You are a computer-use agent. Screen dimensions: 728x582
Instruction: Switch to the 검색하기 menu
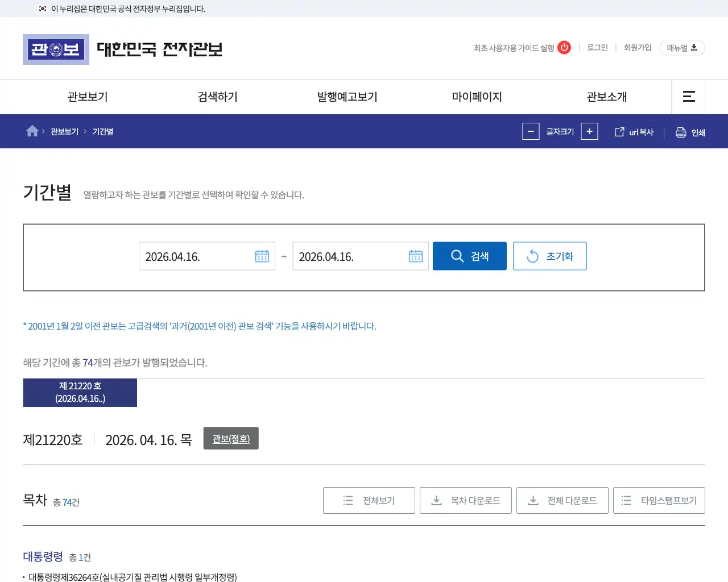(216, 97)
